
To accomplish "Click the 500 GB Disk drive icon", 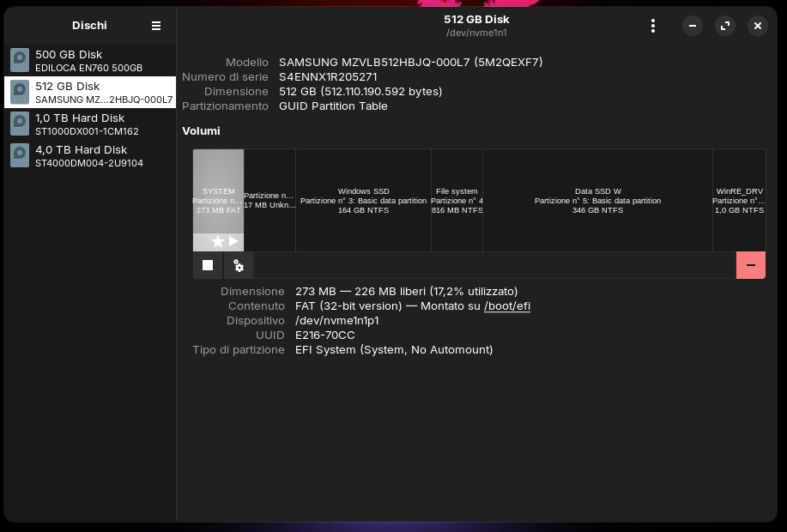I will point(20,60).
